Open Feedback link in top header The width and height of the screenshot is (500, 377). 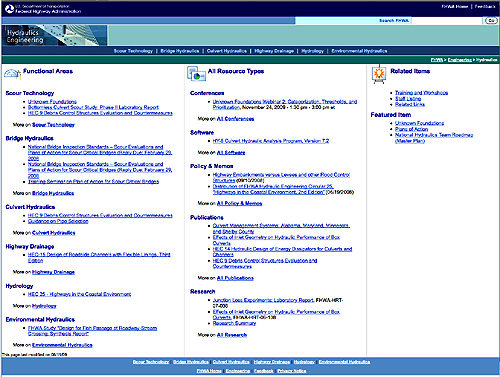tap(485, 6)
